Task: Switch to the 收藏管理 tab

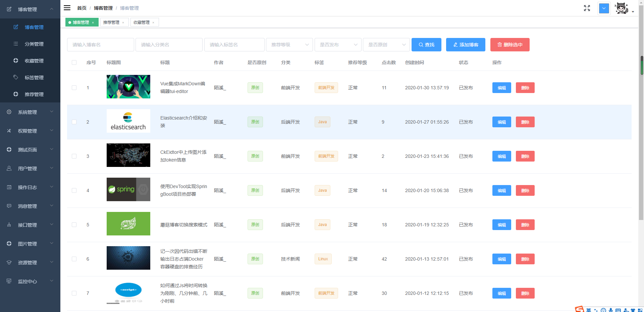Action: click(142, 23)
